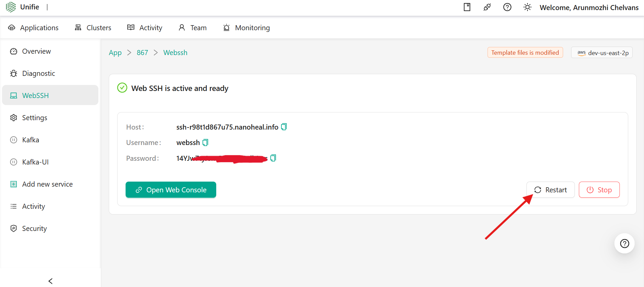Open Security in the sidebar
644x287 pixels.
(50, 229)
